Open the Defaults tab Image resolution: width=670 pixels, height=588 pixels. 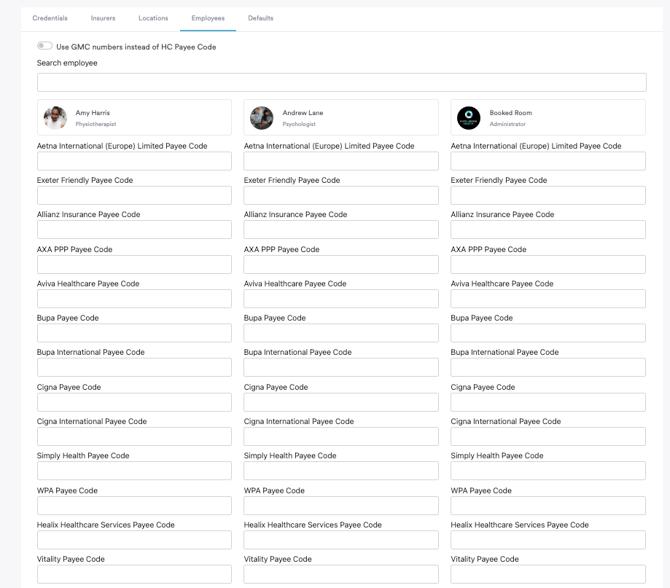tap(260, 18)
